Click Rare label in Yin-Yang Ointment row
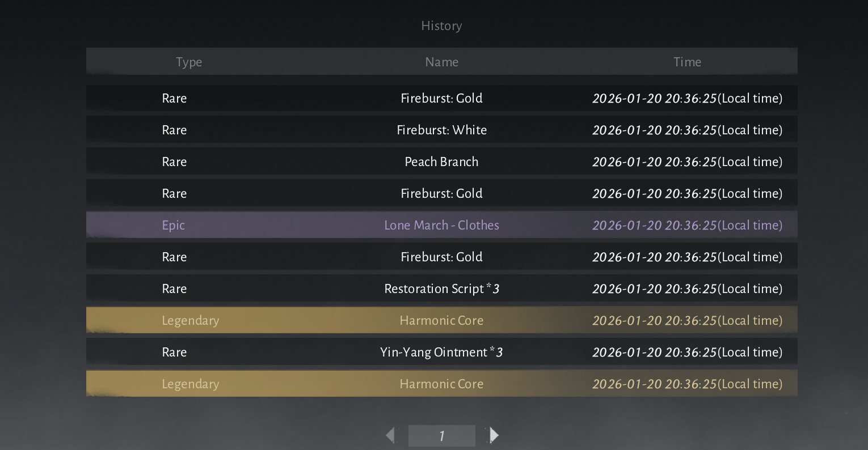Viewport: 868px width, 450px height. click(174, 352)
